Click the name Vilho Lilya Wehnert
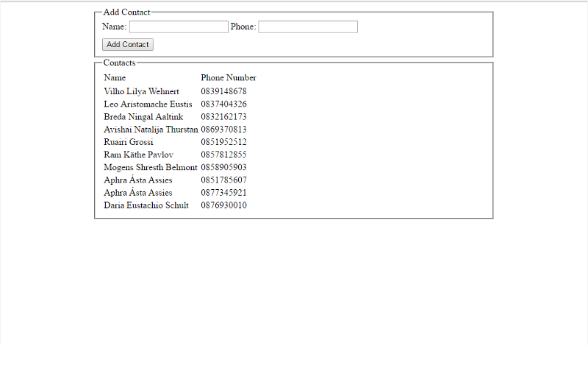The width and height of the screenshot is (588, 368). coord(141,91)
